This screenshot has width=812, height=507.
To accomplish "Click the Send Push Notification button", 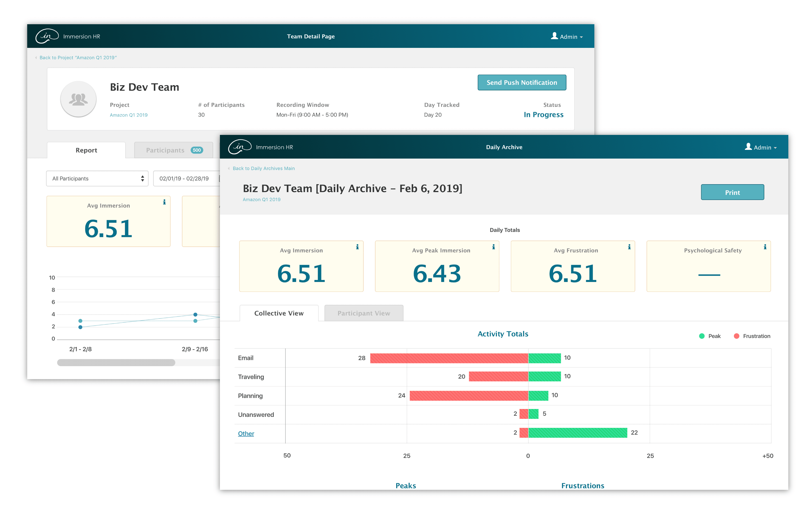I will tap(521, 83).
